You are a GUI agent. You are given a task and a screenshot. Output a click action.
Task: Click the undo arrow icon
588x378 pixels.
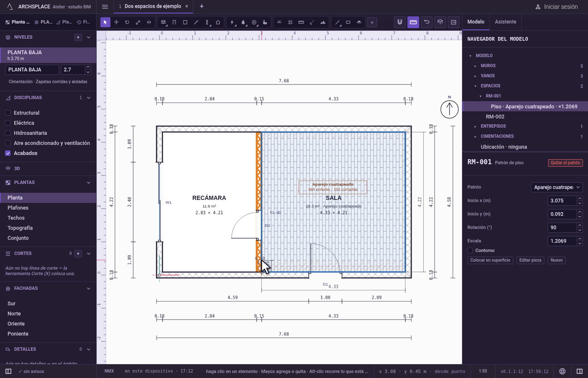(427, 22)
